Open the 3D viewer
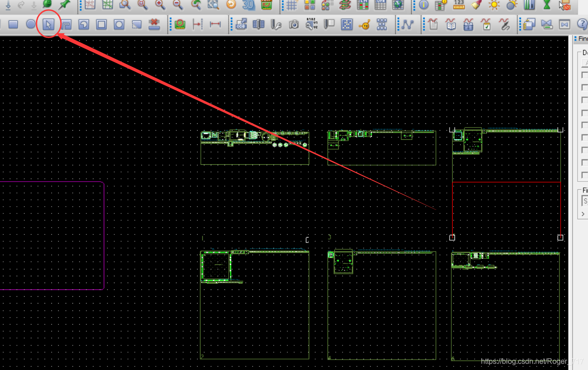Image resolution: width=588 pixels, height=370 pixels. pyautogui.click(x=249, y=5)
